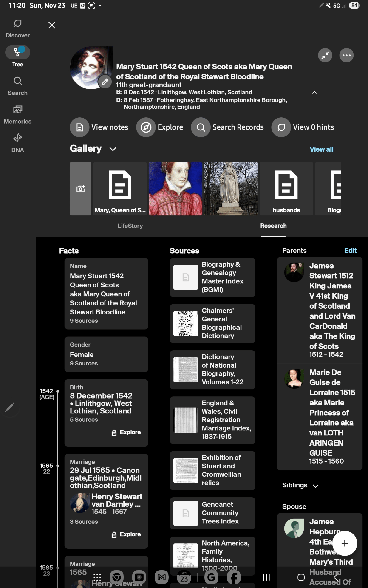The height and width of the screenshot is (588, 368).
Task: Edit the Parents section
Action: pos(350,250)
